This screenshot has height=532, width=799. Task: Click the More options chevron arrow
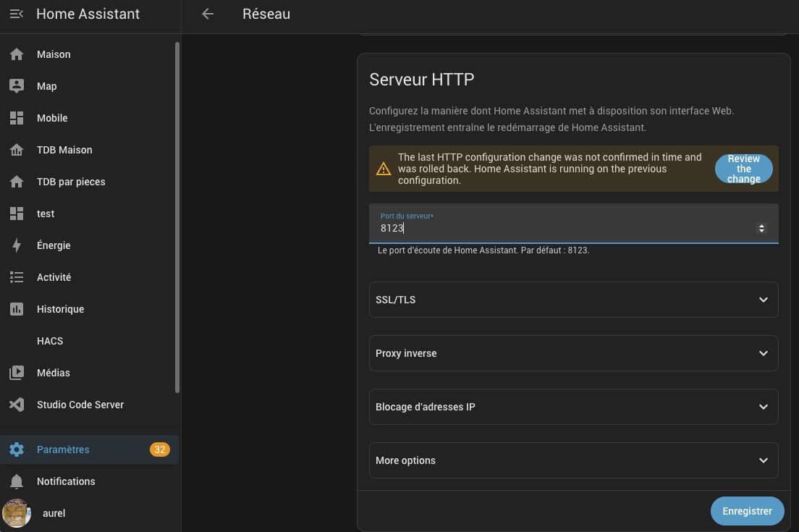[x=763, y=460]
